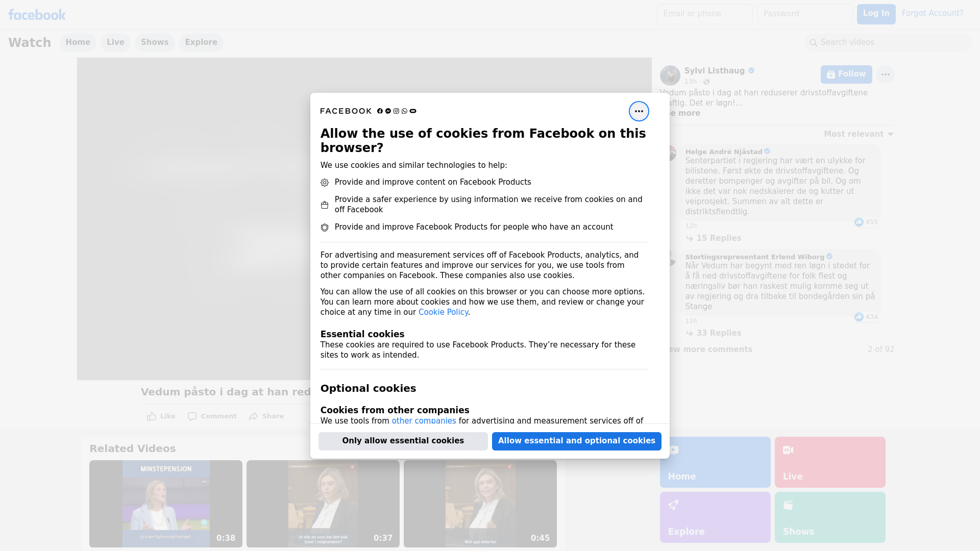Click the 12h comment timestamp

click(x=691, y=226)
